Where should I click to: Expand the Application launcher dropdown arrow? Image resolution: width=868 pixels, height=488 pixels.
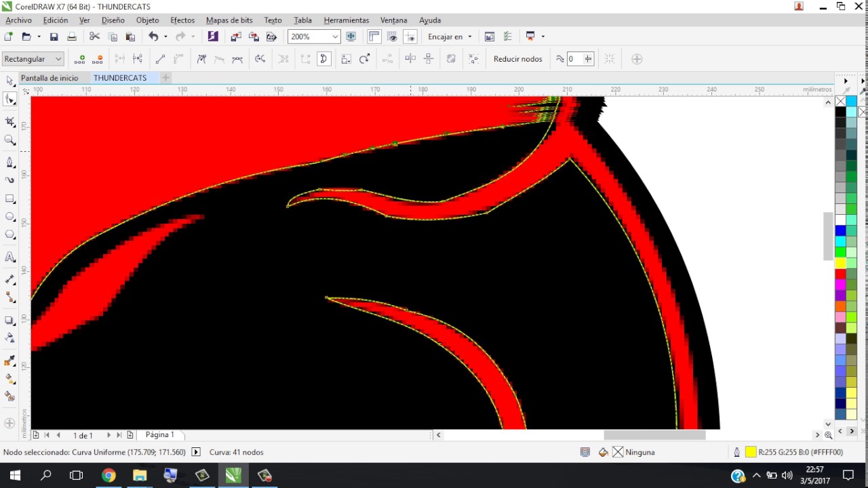coord(543,37)
